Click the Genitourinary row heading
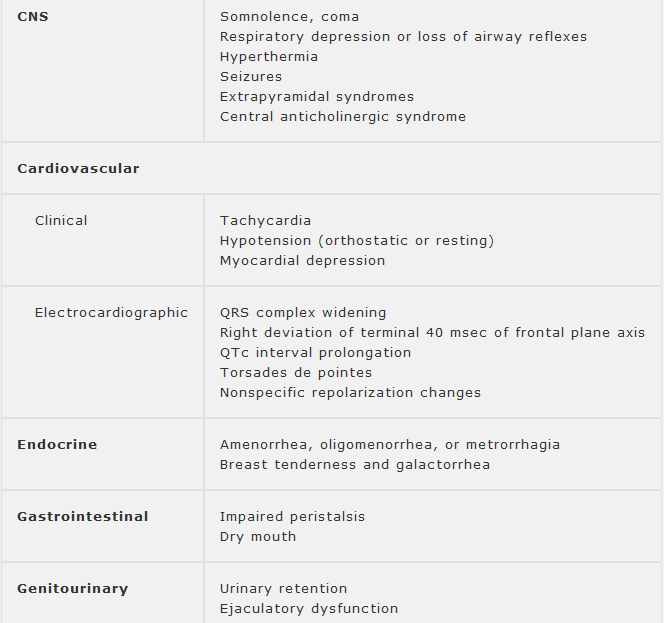 (72, 588)
